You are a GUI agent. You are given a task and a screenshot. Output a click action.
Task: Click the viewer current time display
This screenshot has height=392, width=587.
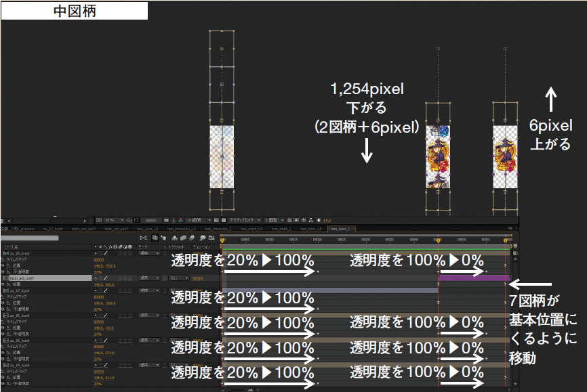[x=151, y=220]
